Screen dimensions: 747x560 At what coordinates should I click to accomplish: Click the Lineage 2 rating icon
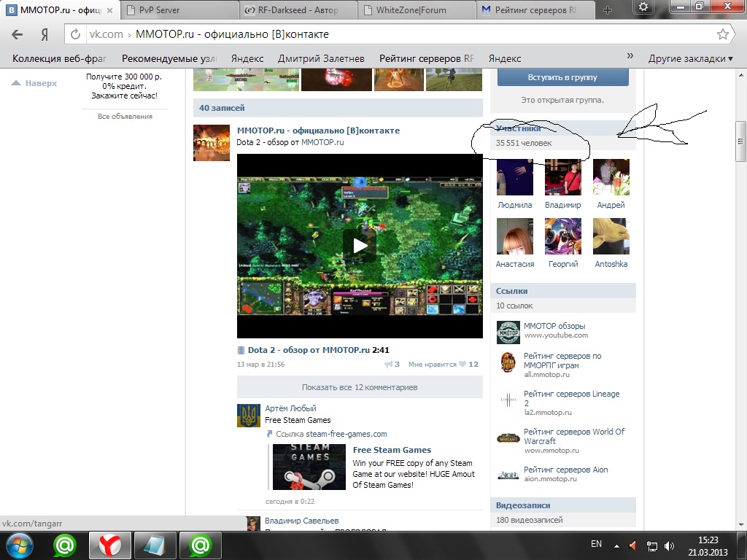pyautogui.click(x=508, y=400)
